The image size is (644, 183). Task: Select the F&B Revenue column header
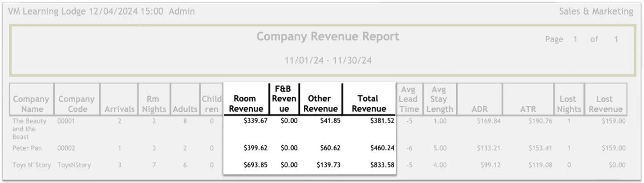coord(284,99)
